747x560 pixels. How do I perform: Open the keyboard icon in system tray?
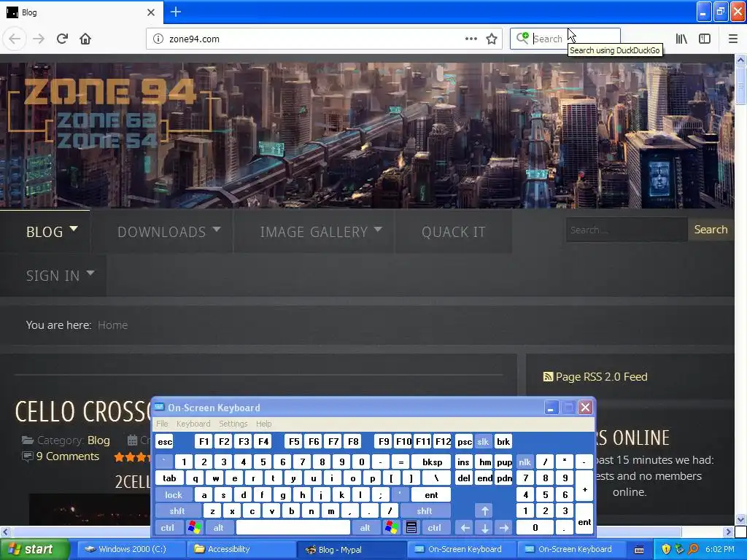[639, 550]
